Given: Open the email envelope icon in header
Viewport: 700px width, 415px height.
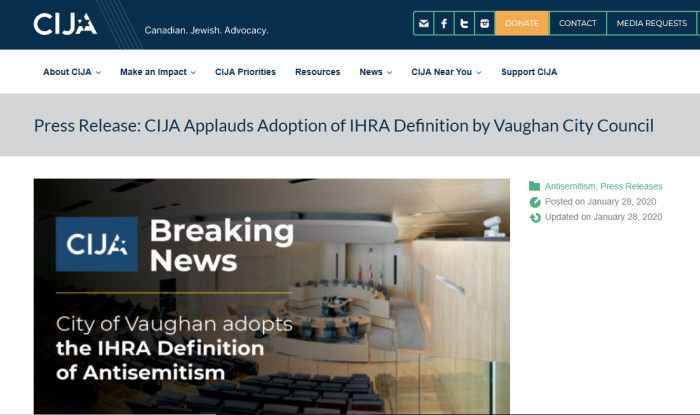Looking at the screenshot, I should click(x=424, y=23).
